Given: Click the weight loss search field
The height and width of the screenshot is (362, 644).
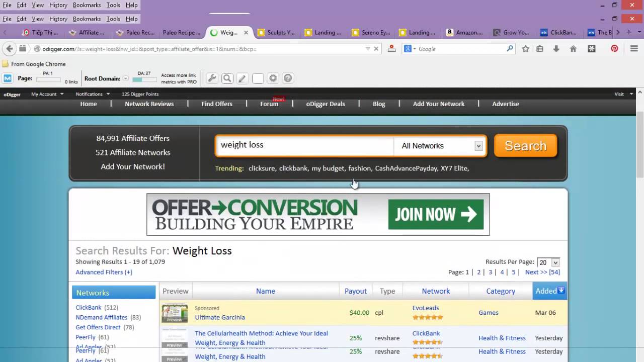Looking at the screenshot, I should (x=304, y=145).
